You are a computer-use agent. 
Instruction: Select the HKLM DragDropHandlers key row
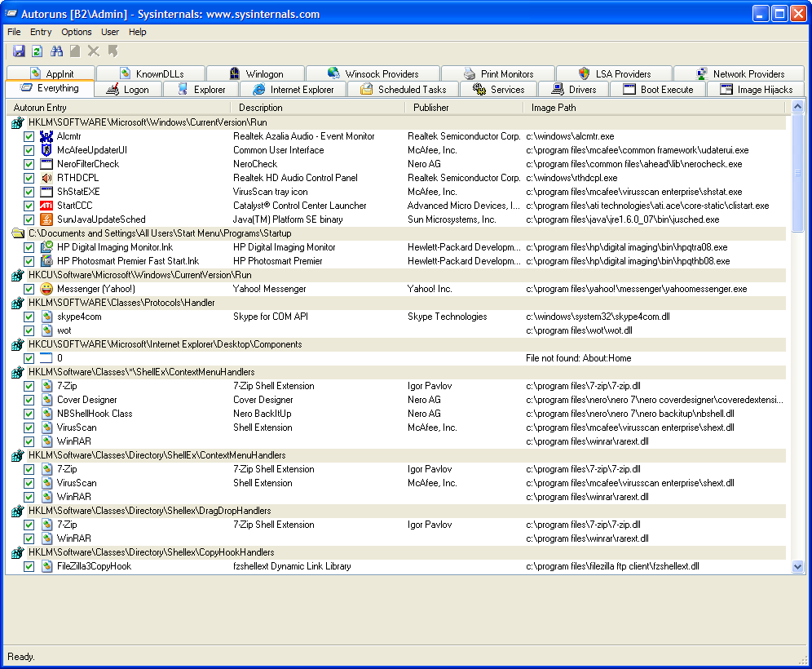coord(398,511)
